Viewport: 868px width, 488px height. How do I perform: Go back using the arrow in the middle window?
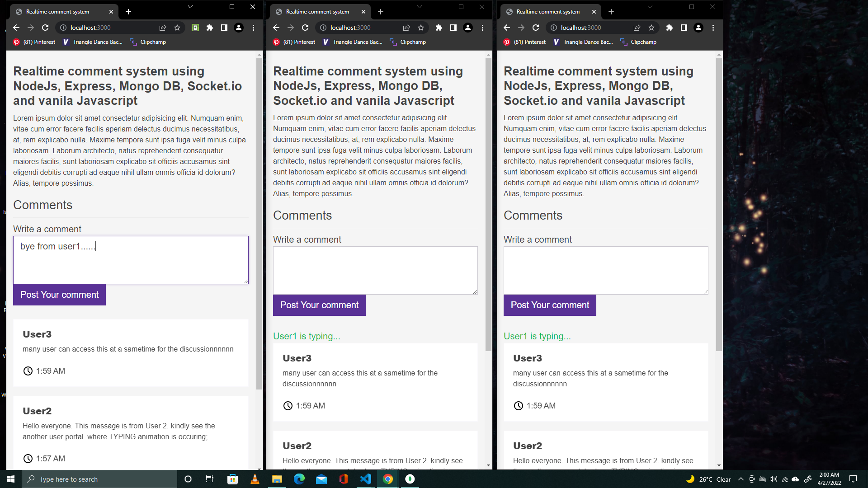[x=276, y=28]
